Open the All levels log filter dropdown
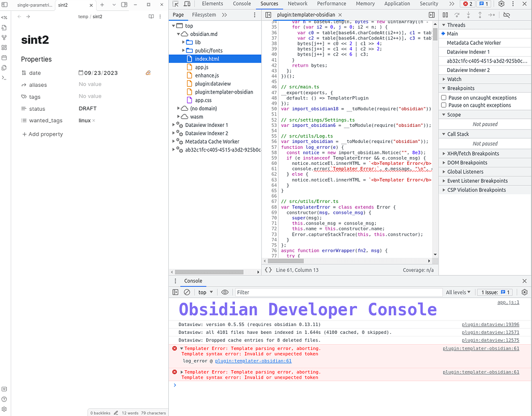The width and height of the screenshot is (532, 416). 458,292
